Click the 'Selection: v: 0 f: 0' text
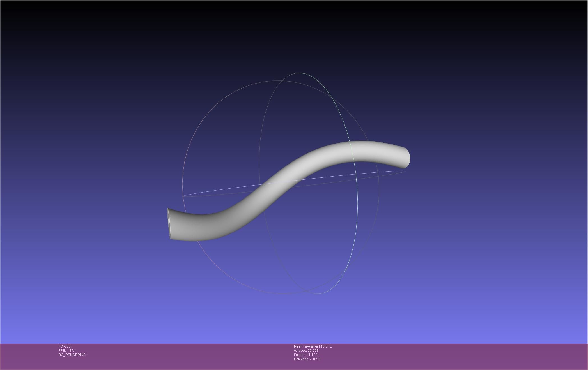588x370 pixels. pos(307,359)
